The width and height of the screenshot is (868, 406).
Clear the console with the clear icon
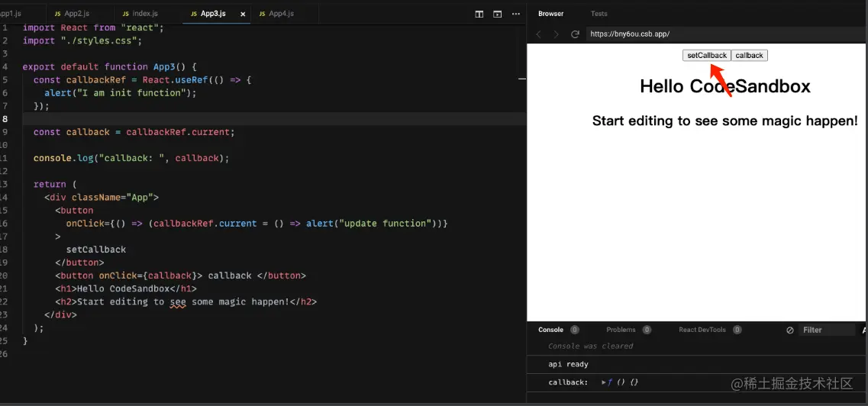(790, 330)
